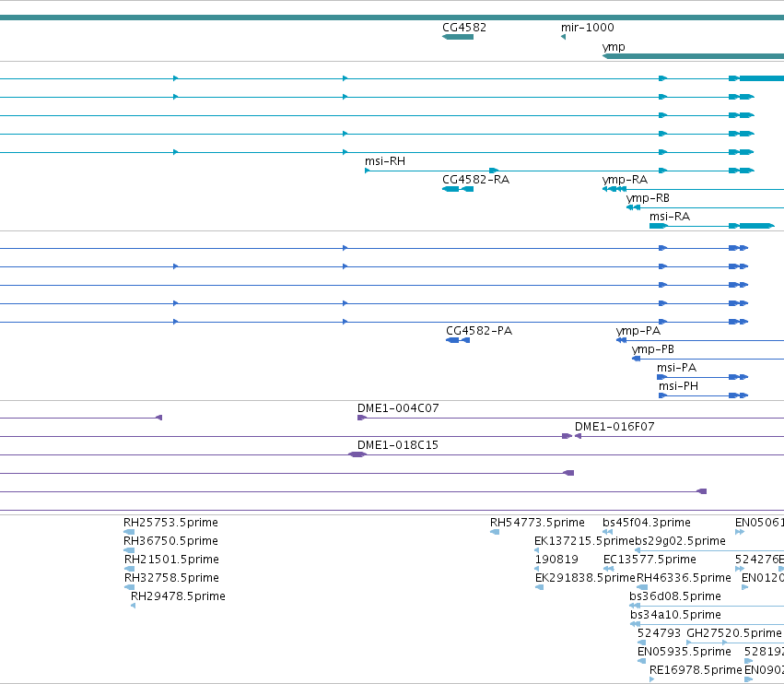
Task: Click the CG4582 gene label
Action: (x=464, y=28)
